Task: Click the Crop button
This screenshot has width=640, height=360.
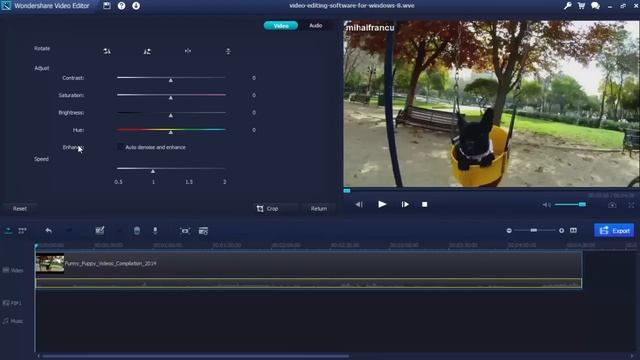Action: coord(267,209)
